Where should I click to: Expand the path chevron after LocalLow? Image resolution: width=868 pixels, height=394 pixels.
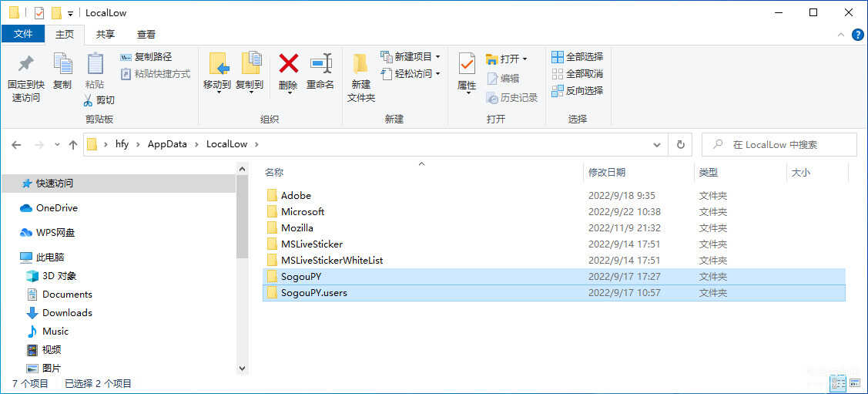pos(256,145)
